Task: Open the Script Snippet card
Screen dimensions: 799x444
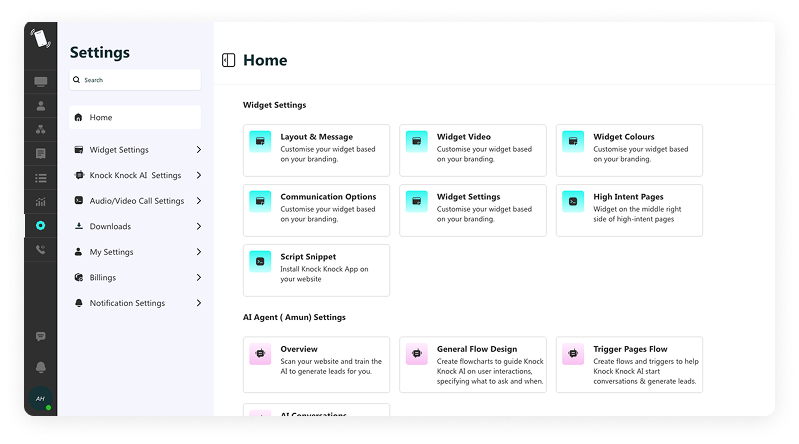Action: (316, 270)
